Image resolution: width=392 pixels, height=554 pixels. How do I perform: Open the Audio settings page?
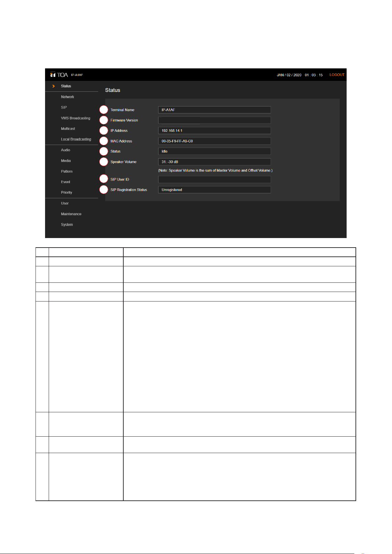tap(65, 150)
